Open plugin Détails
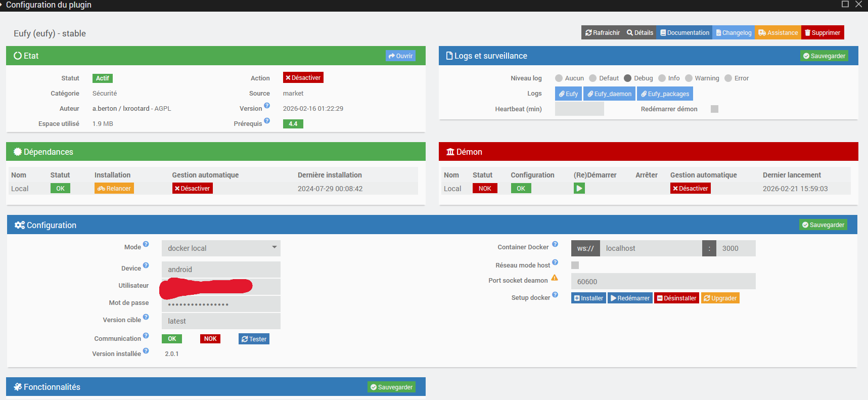This screenshot has height=400, width=868. [x=640, y=33]
